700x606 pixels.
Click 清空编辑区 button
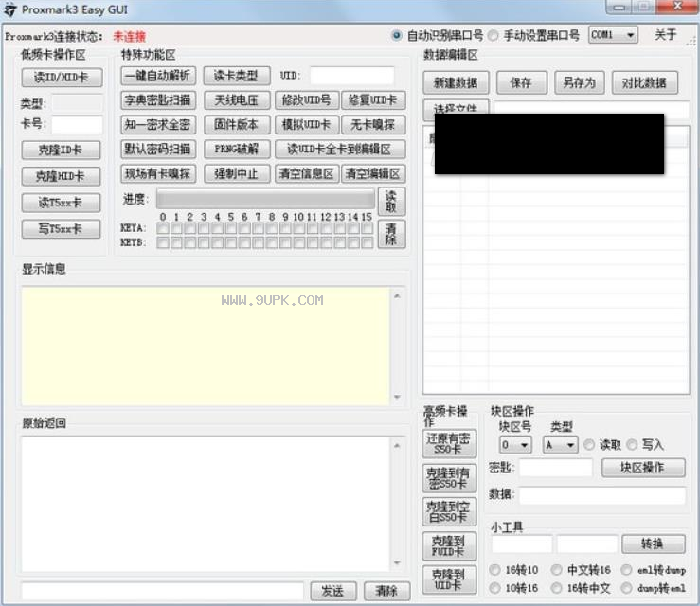(x=373, y=173)
